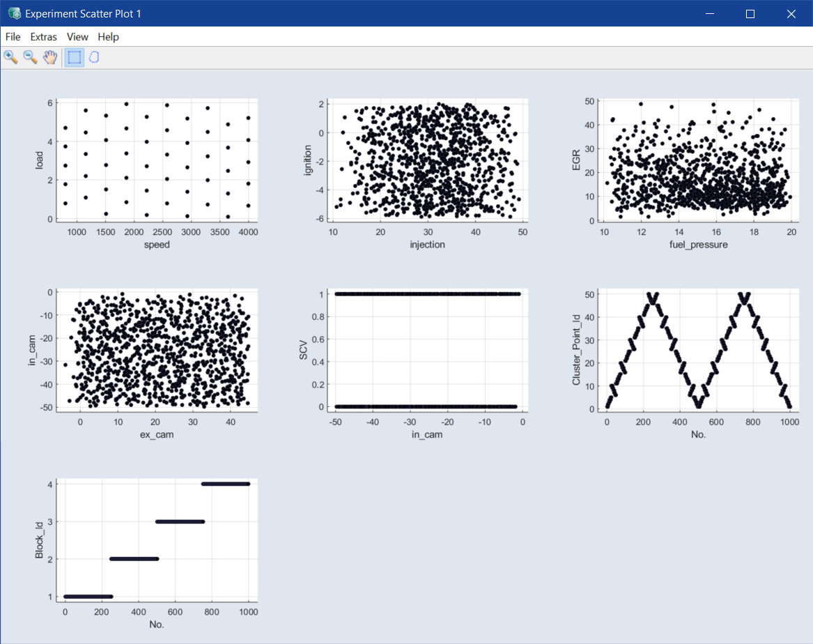Maximize the Experiment Scatter Plot window
Screen dimensions: 813x644
click(750, 13)
